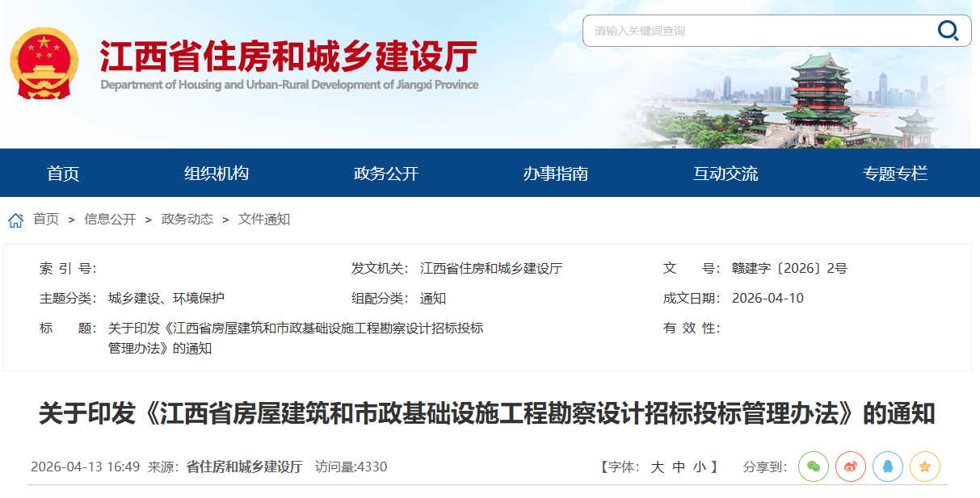Share the article via the Weibo icon

click(851, 467)
